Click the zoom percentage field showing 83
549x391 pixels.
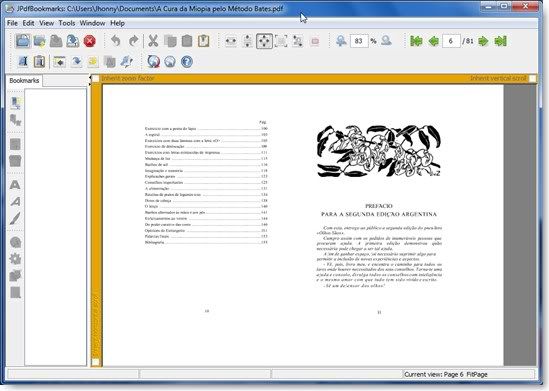click(x=359, y=41)
